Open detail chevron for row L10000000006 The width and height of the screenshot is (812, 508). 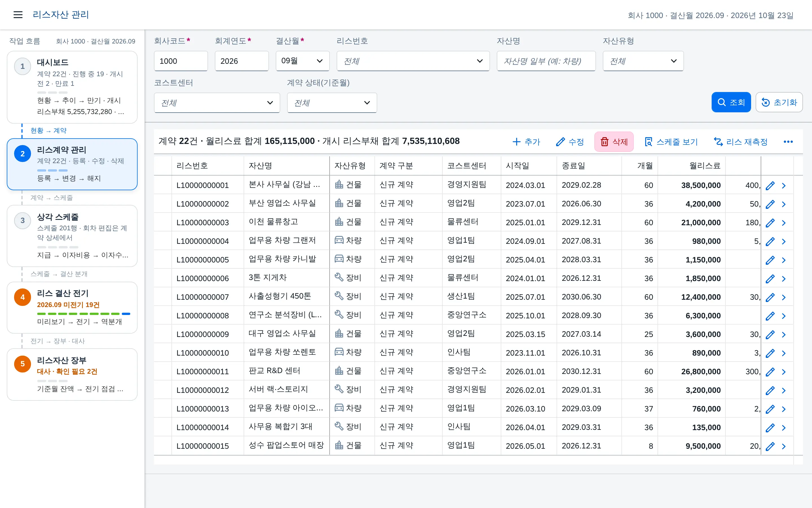pyautogui.click(x=784, y=279)
